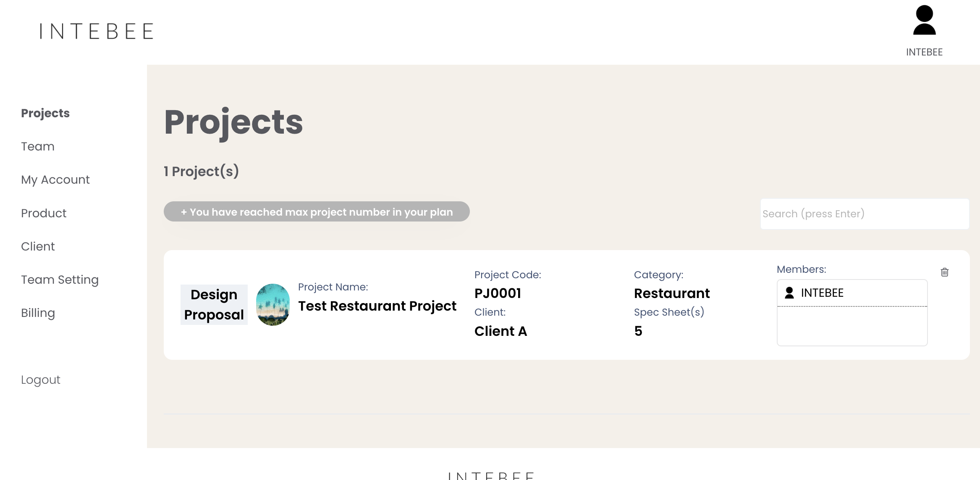Viewport: 980px width, 480px height.
Task: Open the Test Restaurant Project name
Action: coord(377,306)
